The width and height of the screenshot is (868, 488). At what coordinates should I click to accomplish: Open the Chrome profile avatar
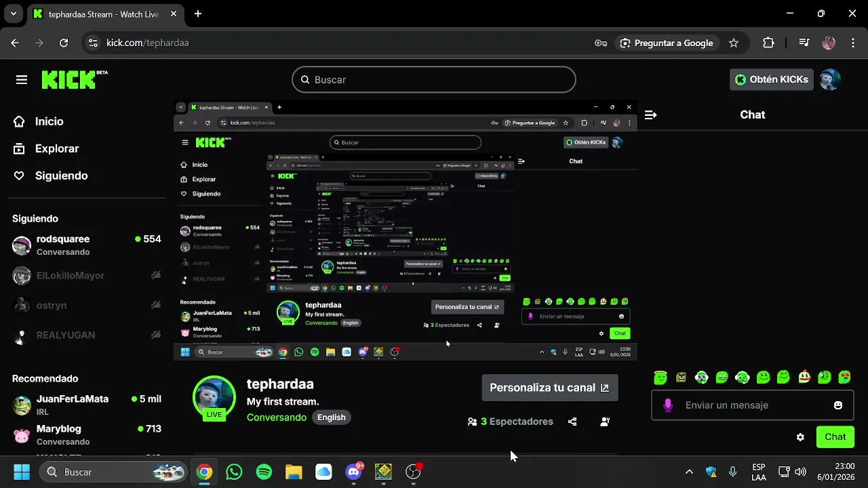tap(829, 43)
